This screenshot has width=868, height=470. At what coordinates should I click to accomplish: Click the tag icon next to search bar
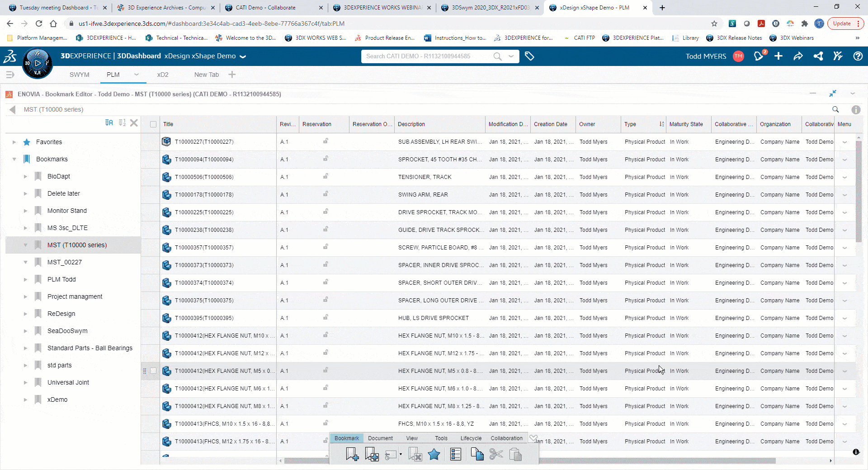(x=529, y=56)
